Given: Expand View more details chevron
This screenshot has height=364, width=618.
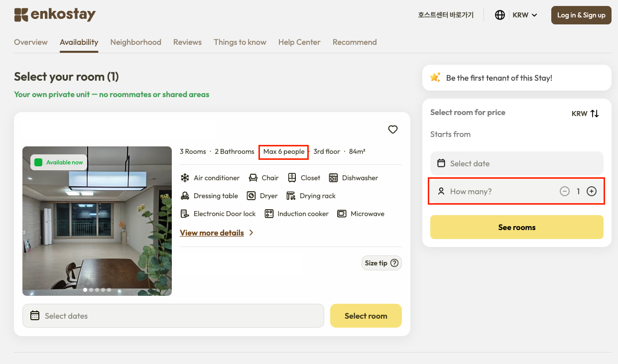Looking at the screenshot, I should (251, 233).
